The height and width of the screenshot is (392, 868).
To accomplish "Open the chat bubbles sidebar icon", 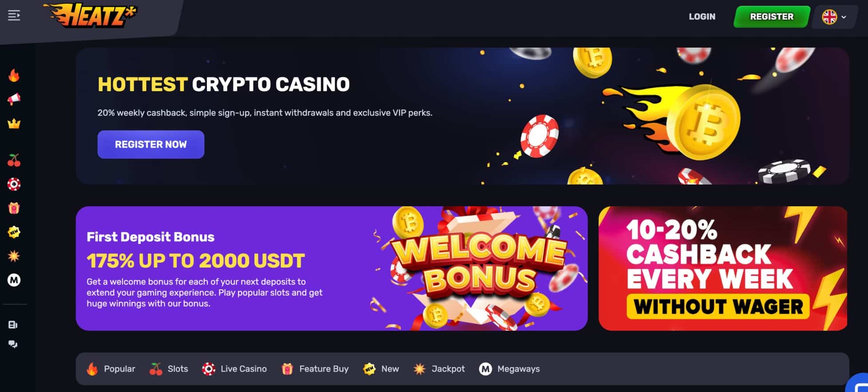I will coord(13,344).
